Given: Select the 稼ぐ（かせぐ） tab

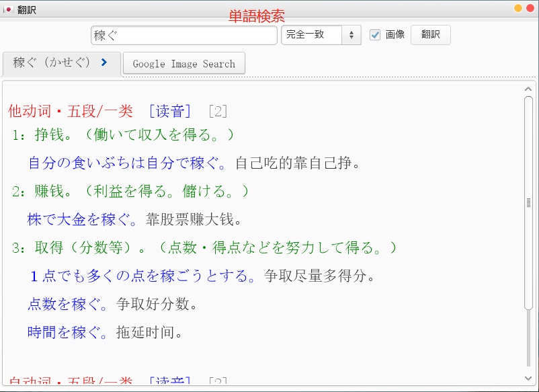Looking at the screenshot, I should point(62,63).
